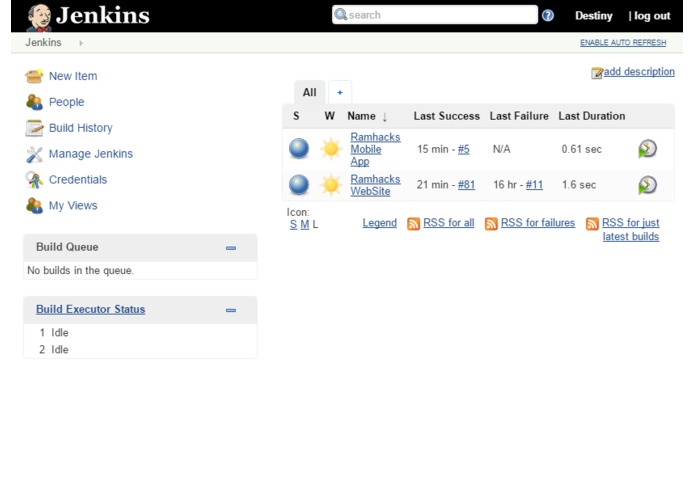Add a new view with plus tab

pos(340,93)
